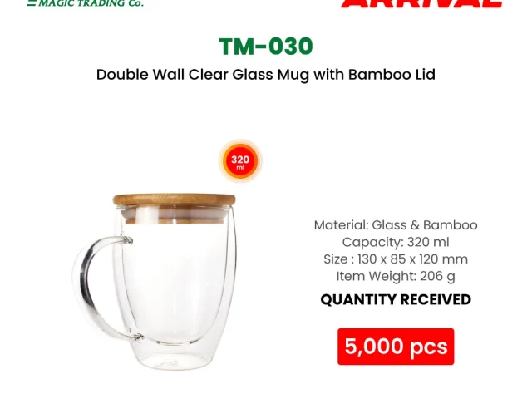
Task: Click the 320 ml capacity badge
Action: click(240, 160)
